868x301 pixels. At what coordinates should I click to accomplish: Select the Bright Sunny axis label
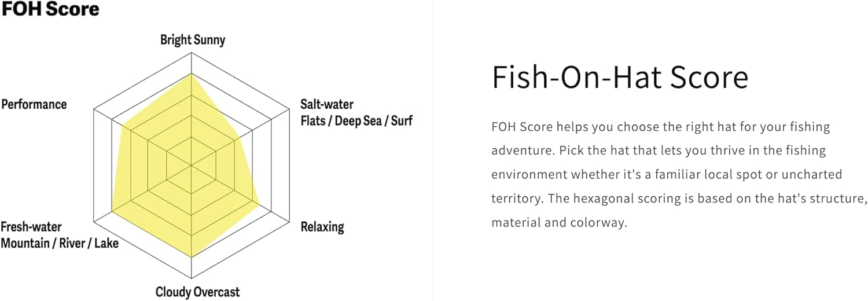pyautogui.click(x=193, y=40)
